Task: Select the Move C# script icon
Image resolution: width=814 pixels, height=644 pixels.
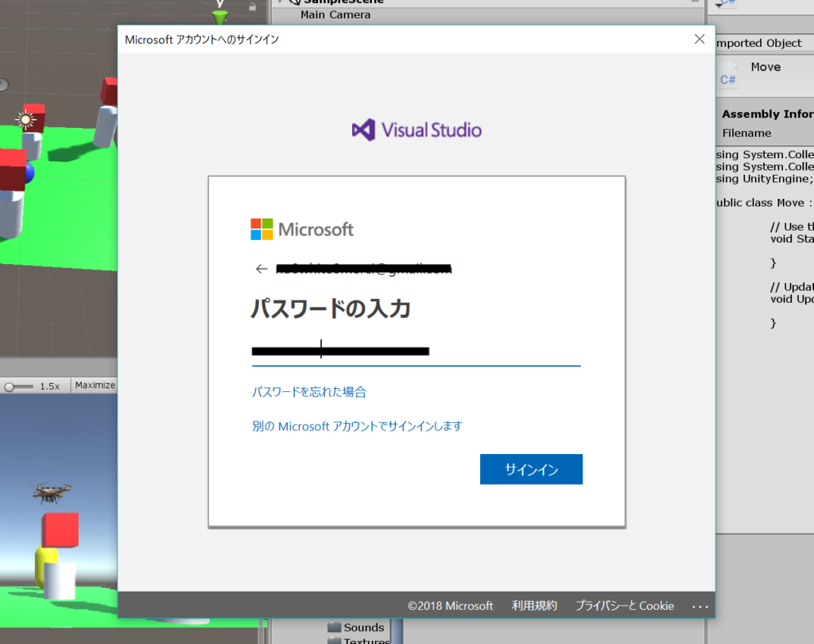Action: [x=728, y=74]
